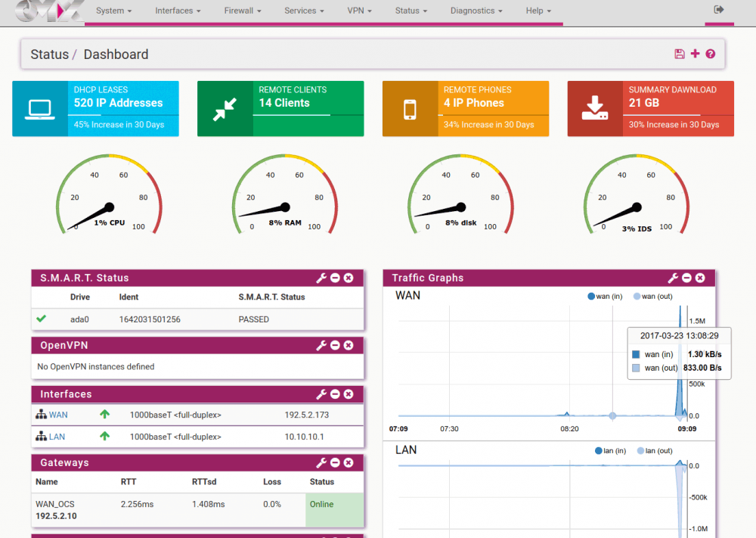Click the DHCP Leases summary card
The width and height of the screenshot is (756, 538).
[95, 109]
